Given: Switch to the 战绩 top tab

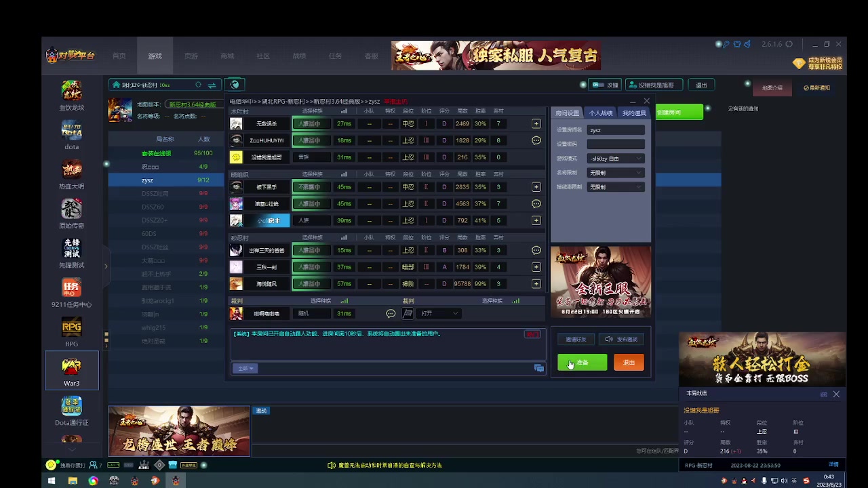Looking at the screenshot, I should pos(299,56).
